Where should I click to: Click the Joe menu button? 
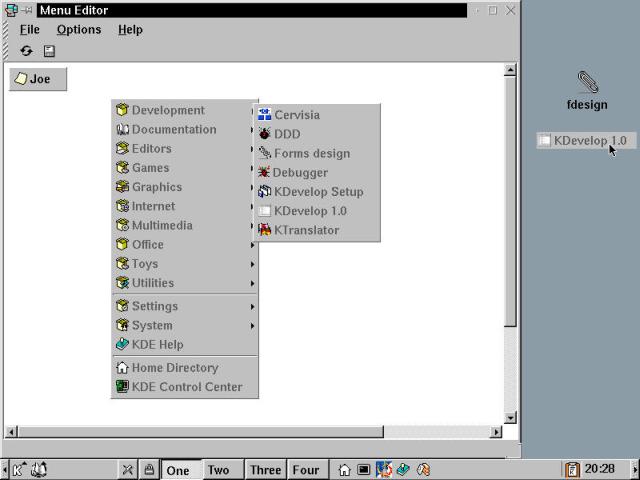click(38, 79)
